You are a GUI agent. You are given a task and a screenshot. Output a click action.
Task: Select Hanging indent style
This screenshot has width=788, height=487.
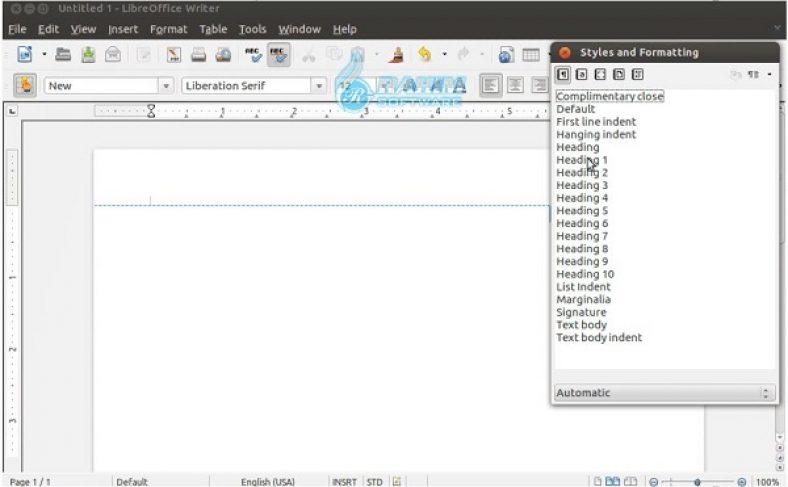pos(596,134)
